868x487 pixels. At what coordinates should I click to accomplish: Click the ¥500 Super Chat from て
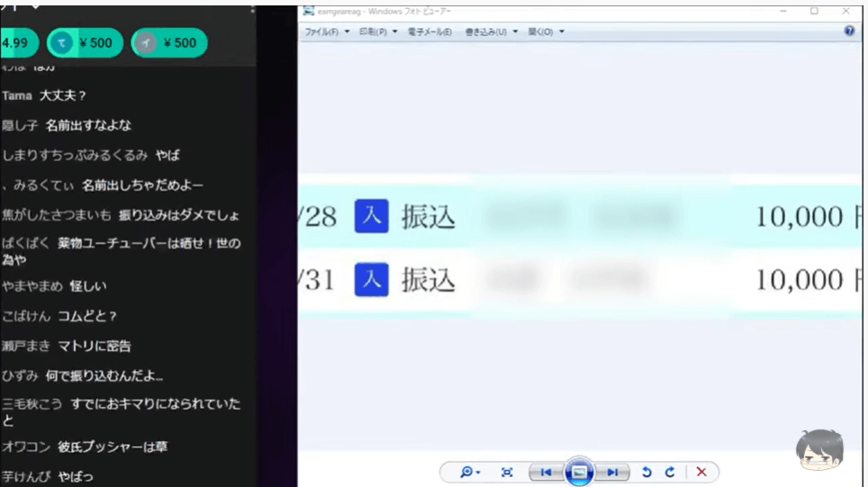coord(85,42)
